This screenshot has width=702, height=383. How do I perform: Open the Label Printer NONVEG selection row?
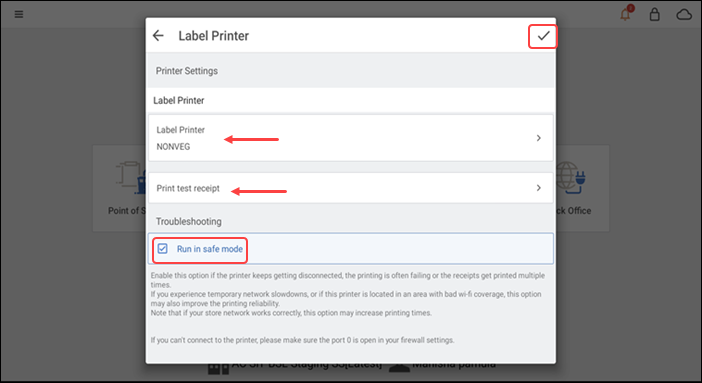tap(351, 138)
